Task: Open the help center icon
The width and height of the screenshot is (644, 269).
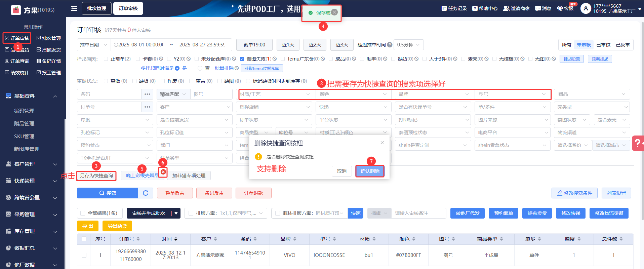Action: (x=475, y=8)
